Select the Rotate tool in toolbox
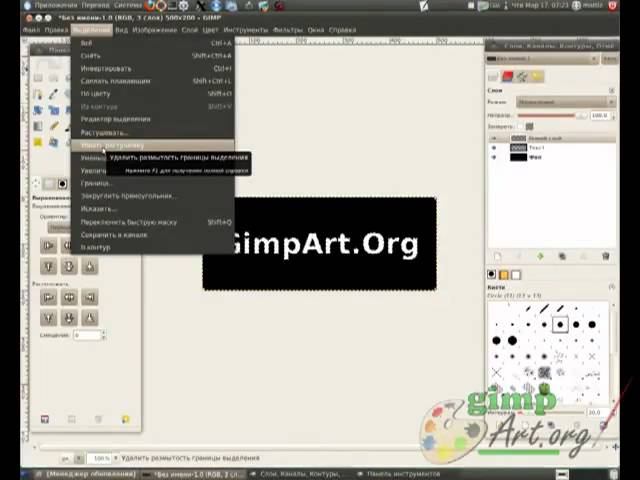Screen dimensions: 640x480 pyautogui.click(x=38, y=110)
